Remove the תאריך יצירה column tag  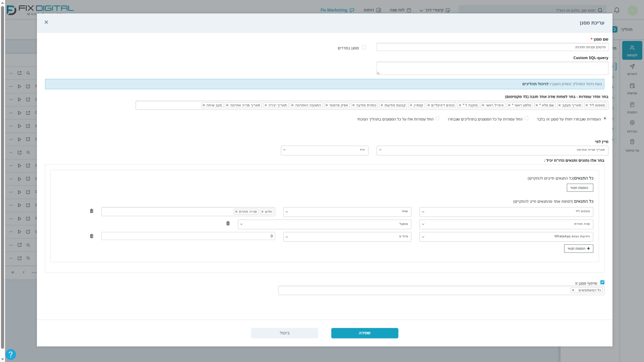[x=266, y=105]
